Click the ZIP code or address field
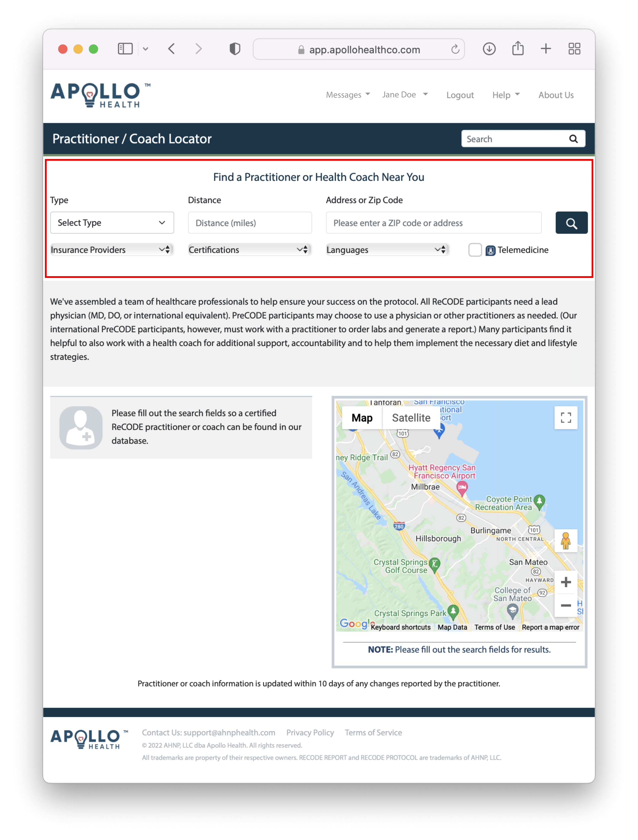Viewport: 638px width, 840px height. [x=433, y=223]
